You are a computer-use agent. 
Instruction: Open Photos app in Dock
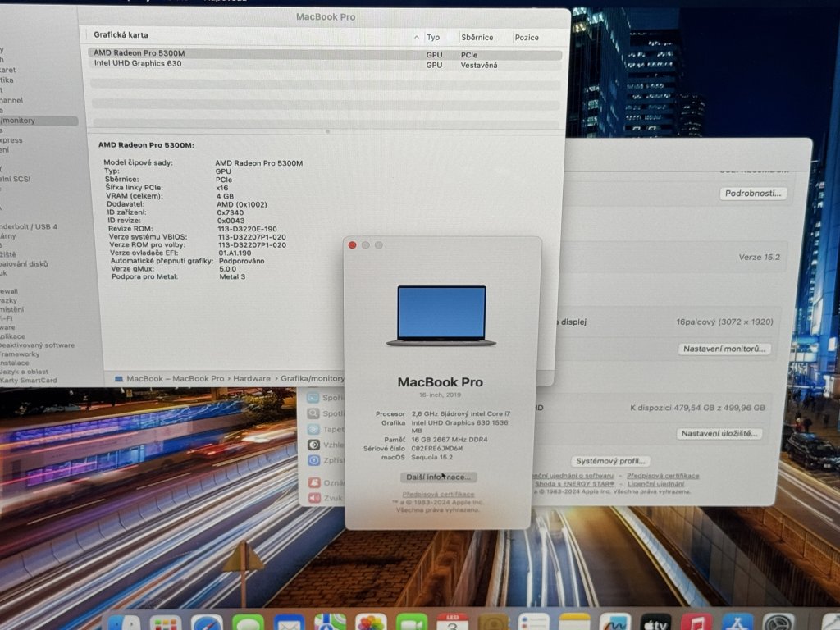[x=371, y=623]
